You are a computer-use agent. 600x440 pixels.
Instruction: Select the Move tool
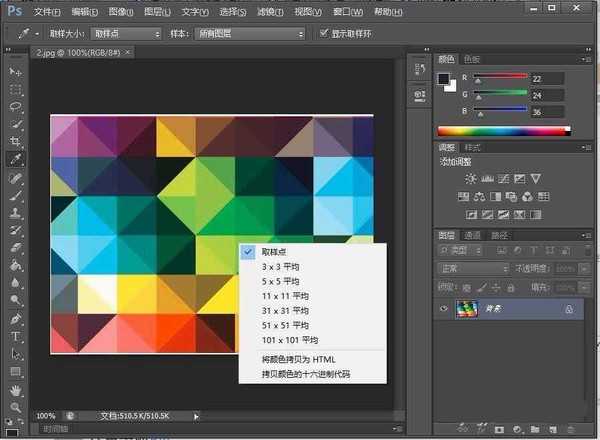(x=16, y=72)
